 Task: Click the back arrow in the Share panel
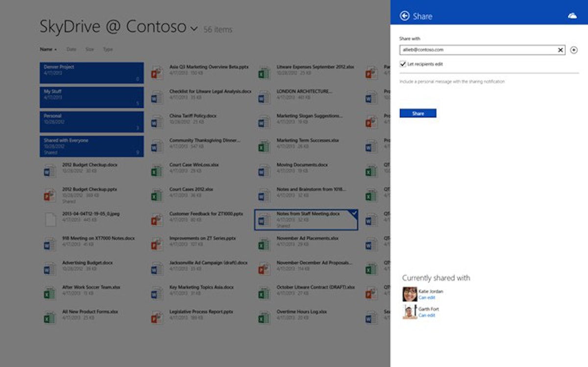tap(405, 16)
